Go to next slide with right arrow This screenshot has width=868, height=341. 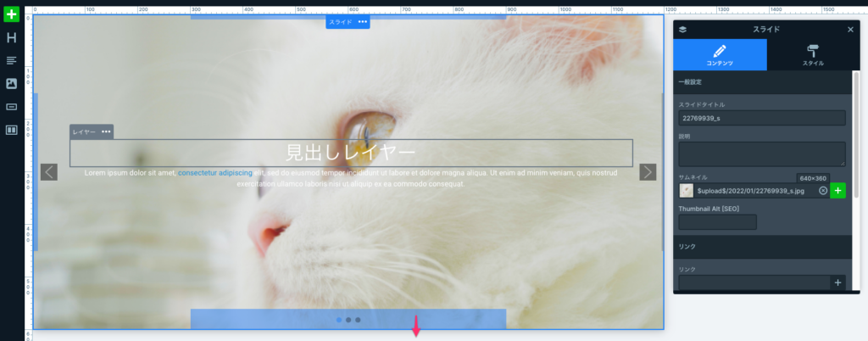coord(648,172)
